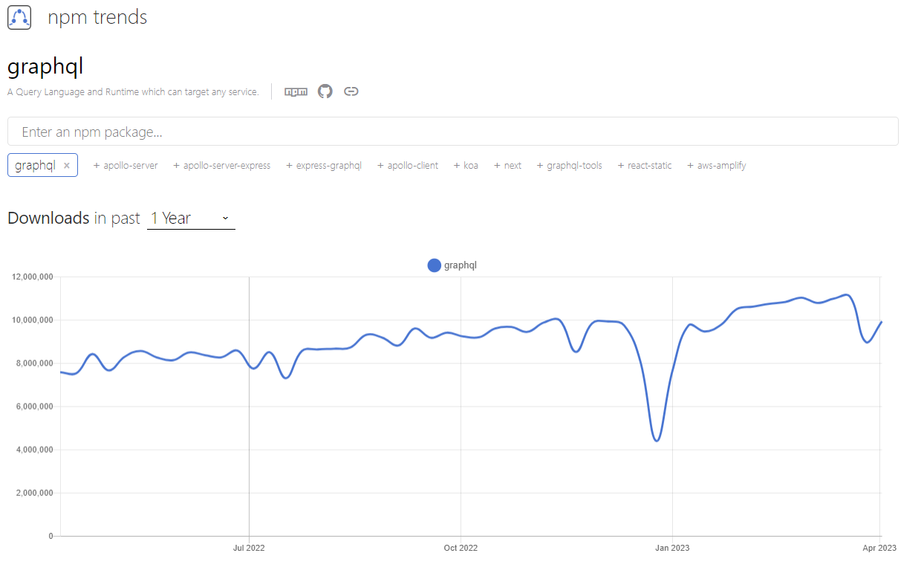Click the Downloads heading text

tap(48, 218)
